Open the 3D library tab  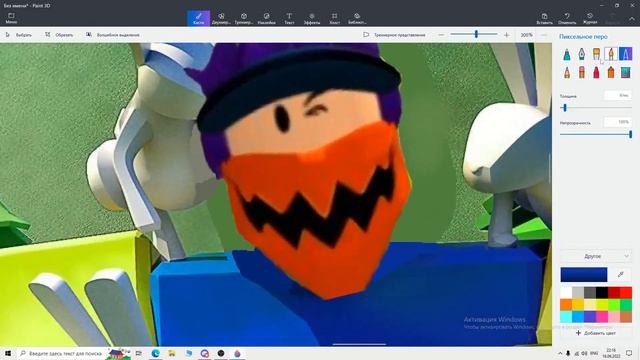pos(357,18)
